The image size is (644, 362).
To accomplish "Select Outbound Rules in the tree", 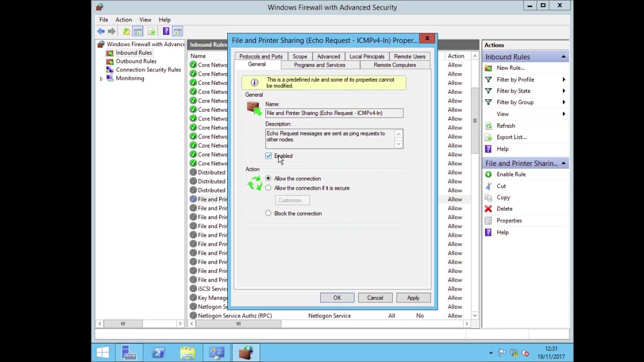I will tap(136, 61).
